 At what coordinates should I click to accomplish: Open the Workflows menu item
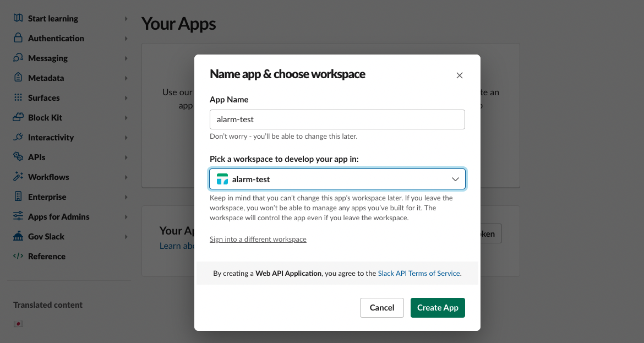pyautogui.click(x=48, y=177)
